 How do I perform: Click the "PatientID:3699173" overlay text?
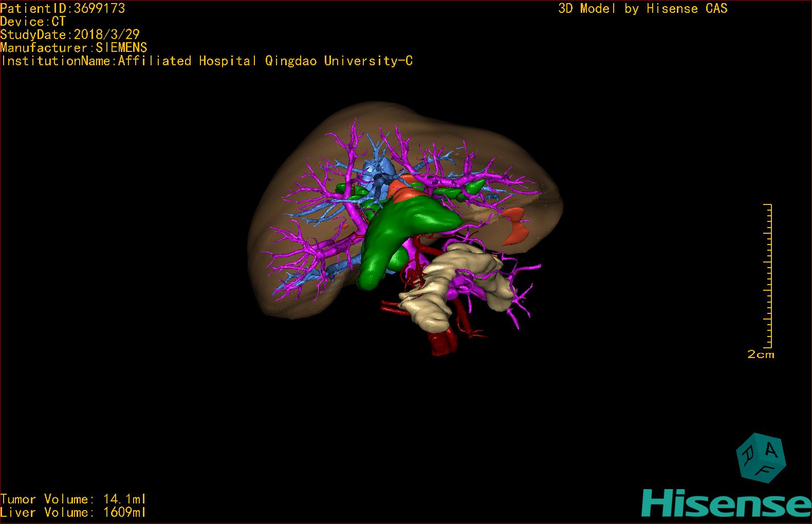tap(62, 8)
